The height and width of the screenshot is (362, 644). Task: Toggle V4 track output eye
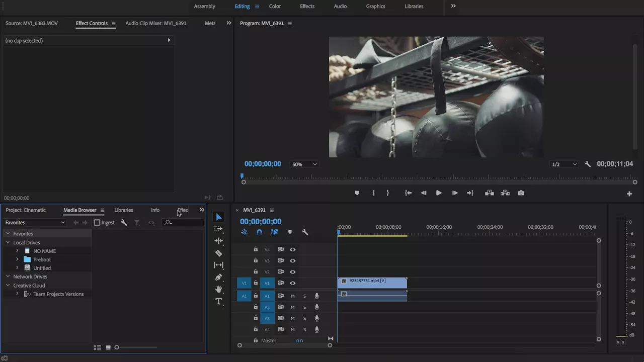292,249
